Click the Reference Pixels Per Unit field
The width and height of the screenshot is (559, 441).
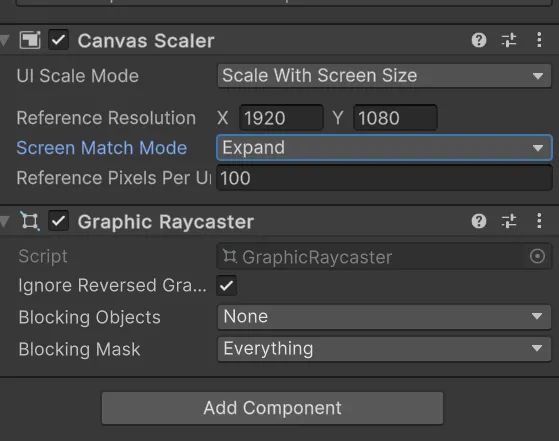(384, 178)
